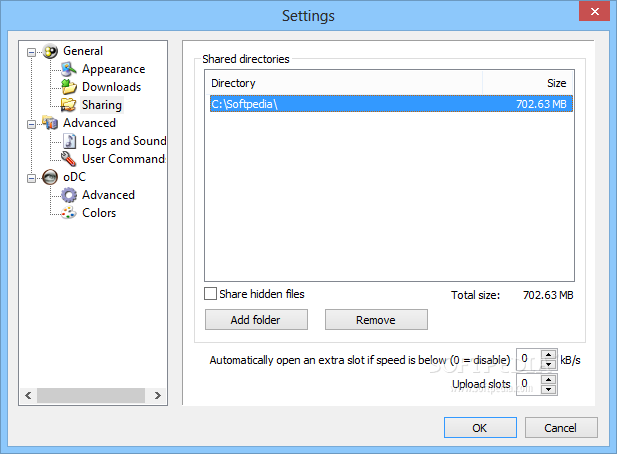This screenshot has width=617, height=454.
Task: Click the Appearance monitor icon
Action: coord(68,69)
